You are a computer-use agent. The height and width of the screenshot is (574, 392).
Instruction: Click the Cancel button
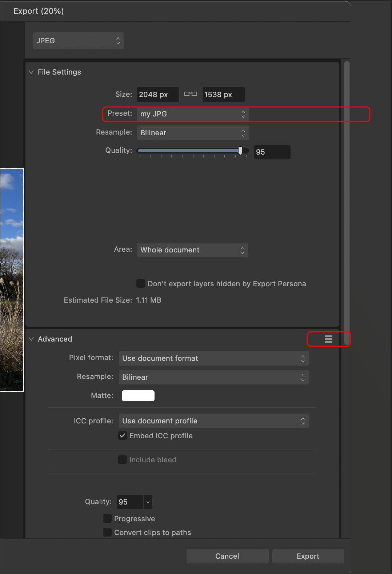tap(227, 556)
